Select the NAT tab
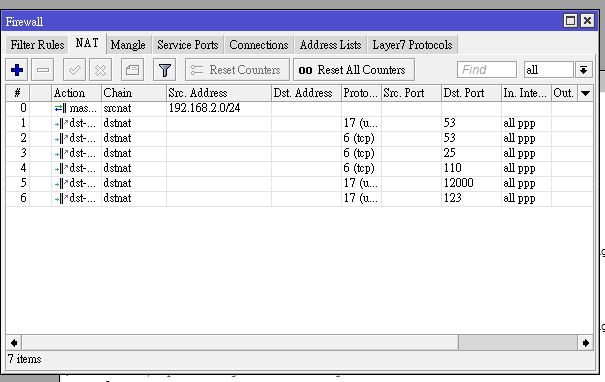605x382 pixels. coord(87,43)
